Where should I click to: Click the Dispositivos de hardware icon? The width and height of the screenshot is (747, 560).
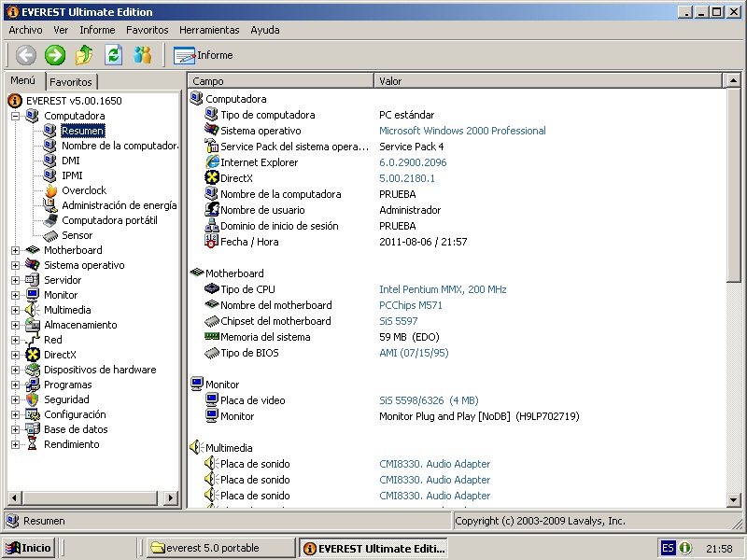33,370
